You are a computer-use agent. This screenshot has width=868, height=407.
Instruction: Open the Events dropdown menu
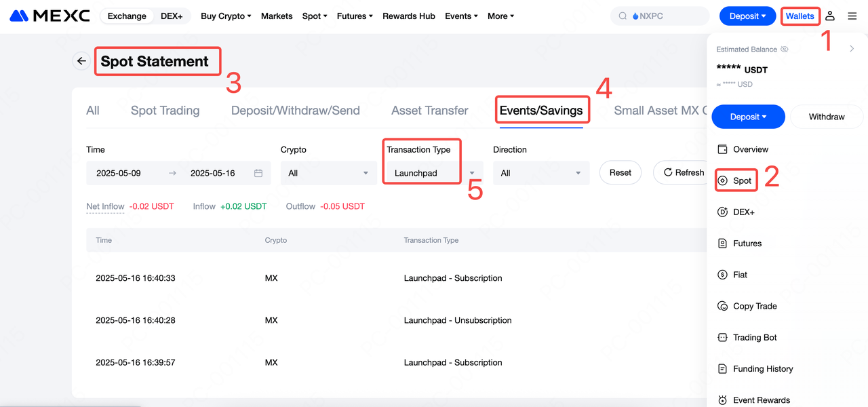pyautogui.click(x=461, y=16)
